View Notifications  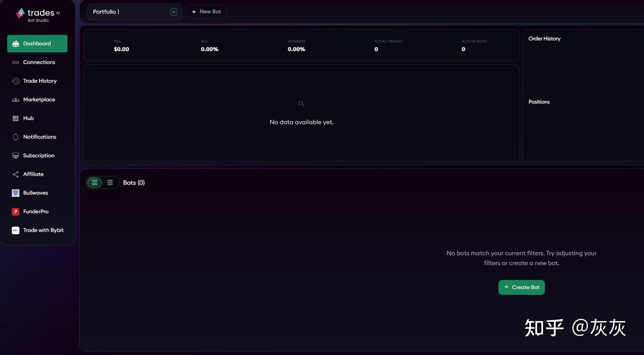(37, 137)
